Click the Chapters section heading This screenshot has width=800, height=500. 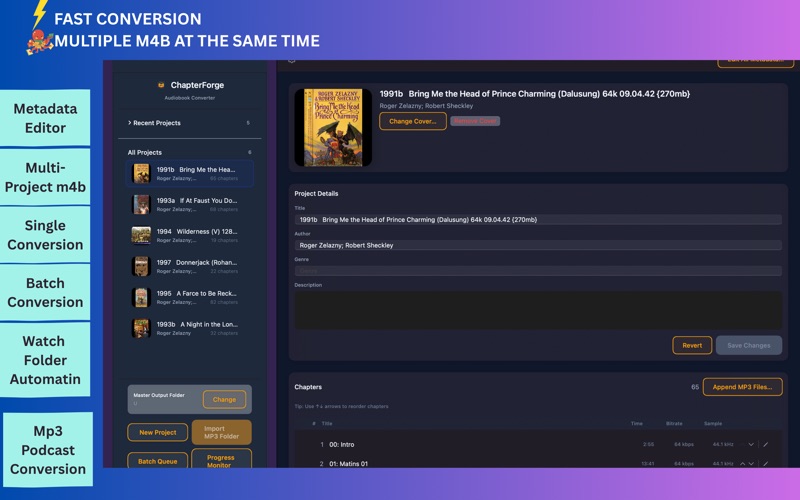308,387
